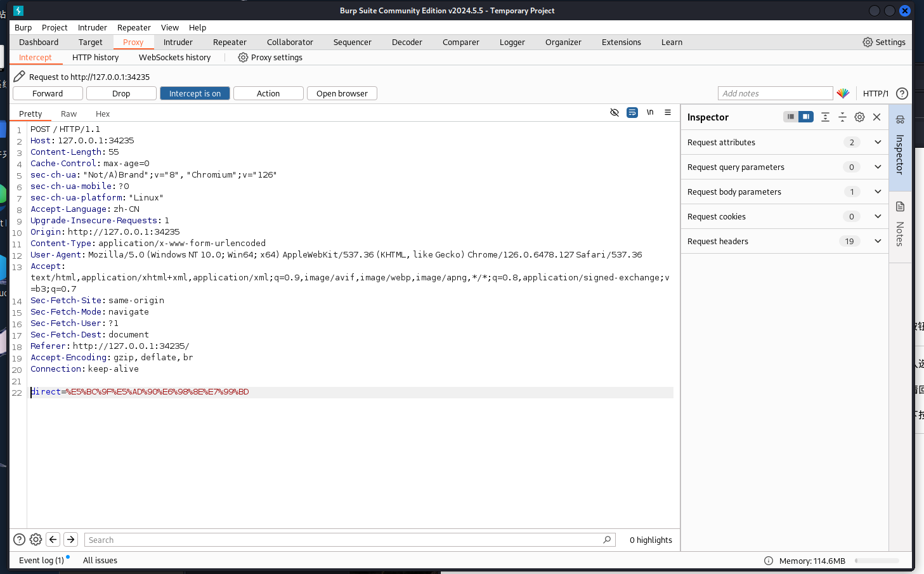
Task: Open the Project menu
Action: (x=55, y=27)
